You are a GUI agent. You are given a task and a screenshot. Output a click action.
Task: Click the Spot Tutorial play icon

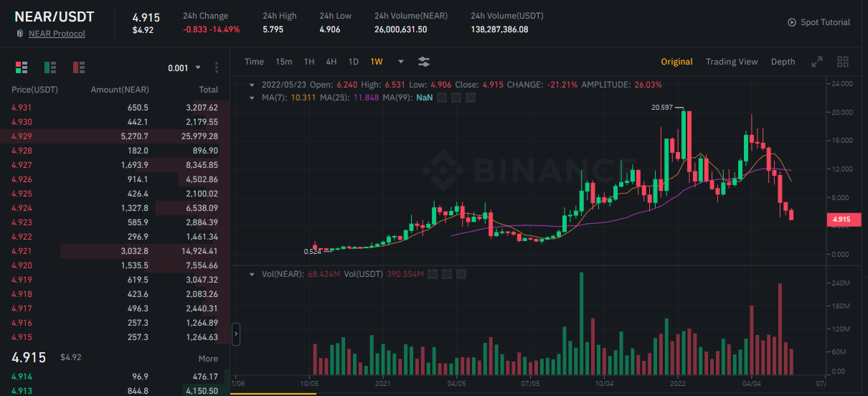pyautogui.click(x=792, y=22)
